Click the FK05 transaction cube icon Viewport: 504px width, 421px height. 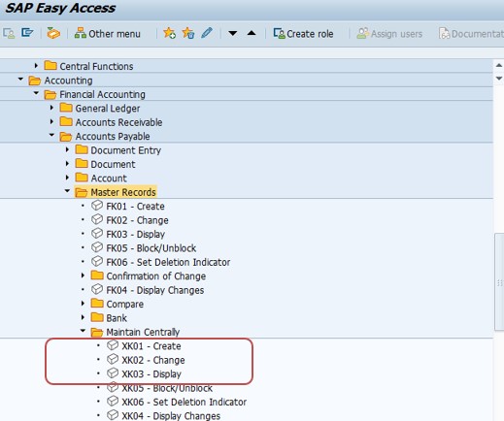click(97, 247)
